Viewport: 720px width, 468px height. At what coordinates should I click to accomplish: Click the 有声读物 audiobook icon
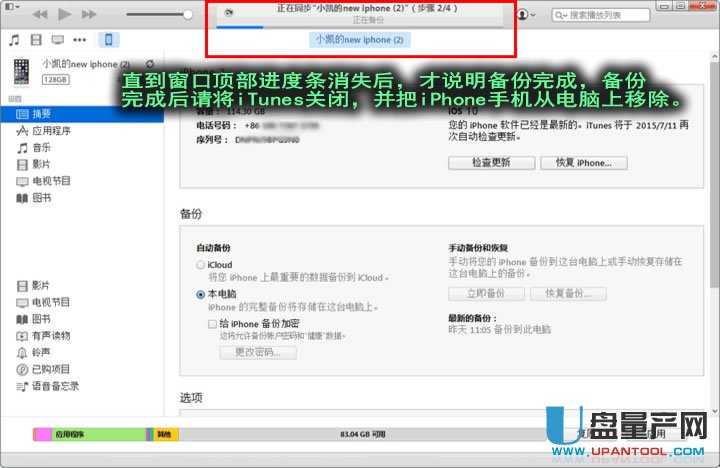point(22,336)
